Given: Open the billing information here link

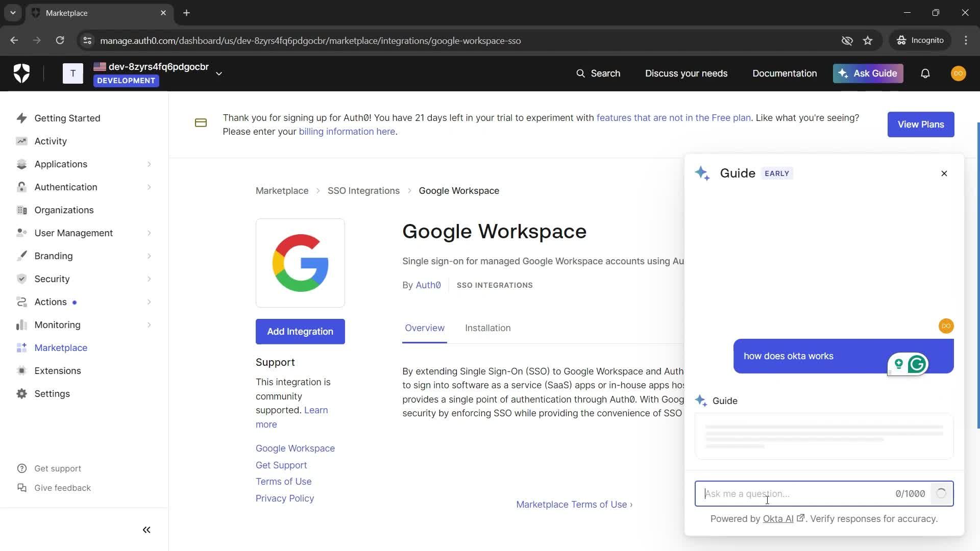Looking at the screenshot, I should [x=347, y=132].
